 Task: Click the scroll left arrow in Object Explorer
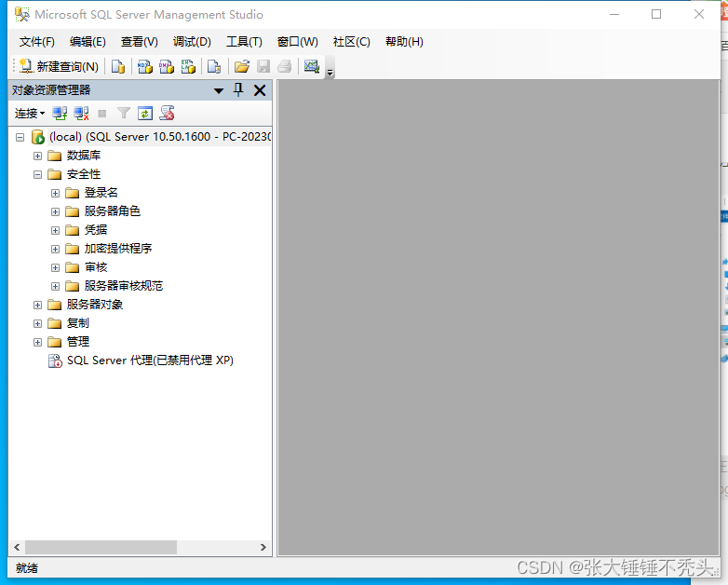tap(17, 547)
